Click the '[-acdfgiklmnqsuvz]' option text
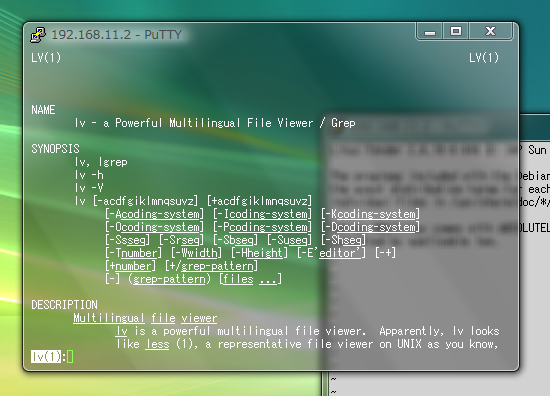Screen dimensions: 550x396 146,201
